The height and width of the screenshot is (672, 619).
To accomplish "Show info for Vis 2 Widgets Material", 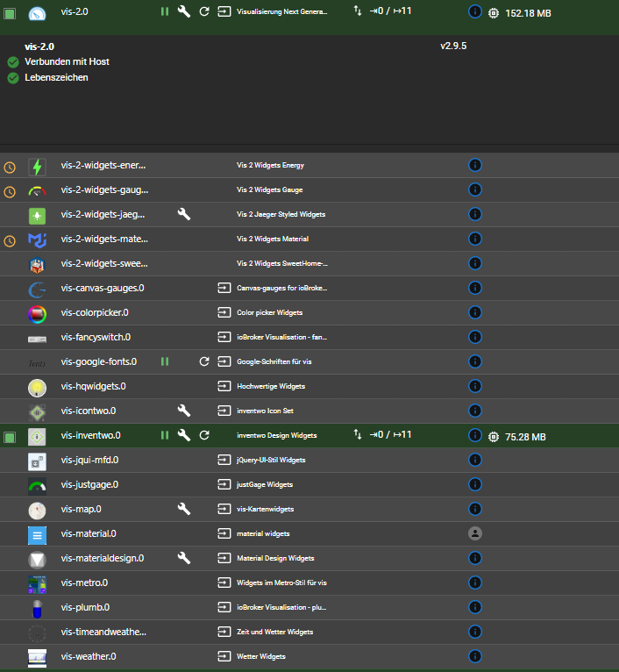I will pyautogui.click(x=474, y=239).
